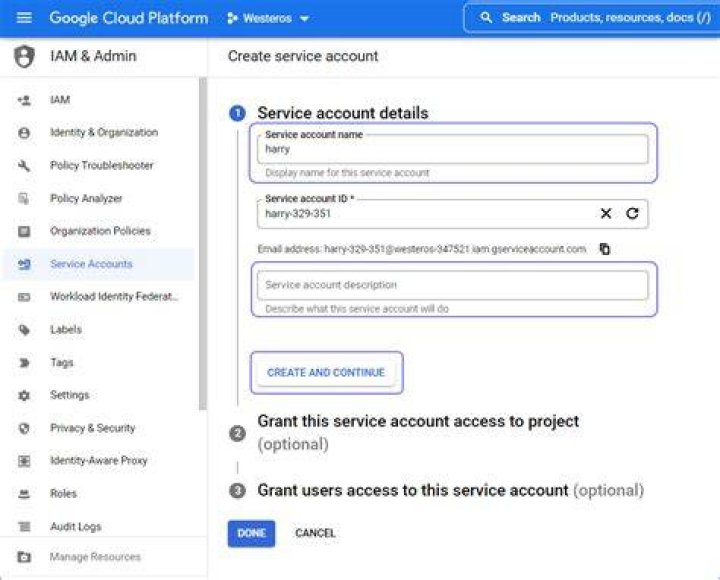Click the Audit Logs icon
The height and width of the screenshot is (580, 720).
click(x=24, y=527)
